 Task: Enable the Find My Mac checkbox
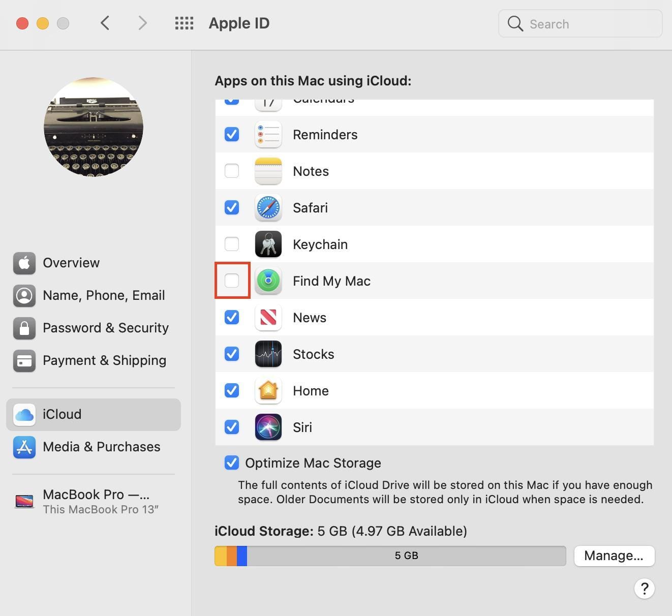[232, 281]
